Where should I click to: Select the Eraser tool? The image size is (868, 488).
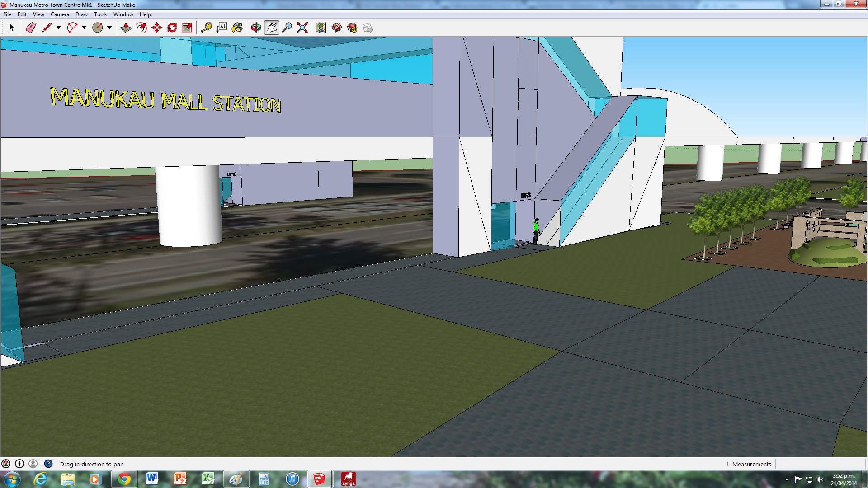click(x=31, y=28)
